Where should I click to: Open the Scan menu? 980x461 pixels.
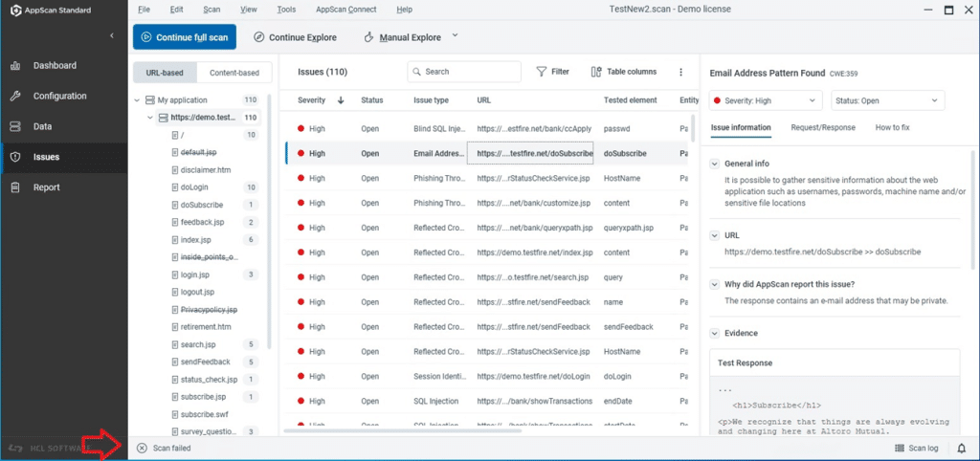pos(212,10)
